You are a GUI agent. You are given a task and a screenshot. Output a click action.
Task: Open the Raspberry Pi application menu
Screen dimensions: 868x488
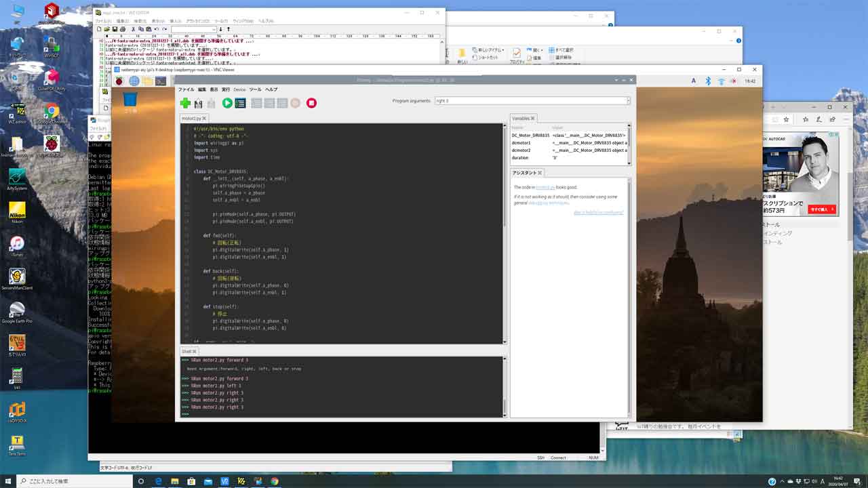pos(119,80)
